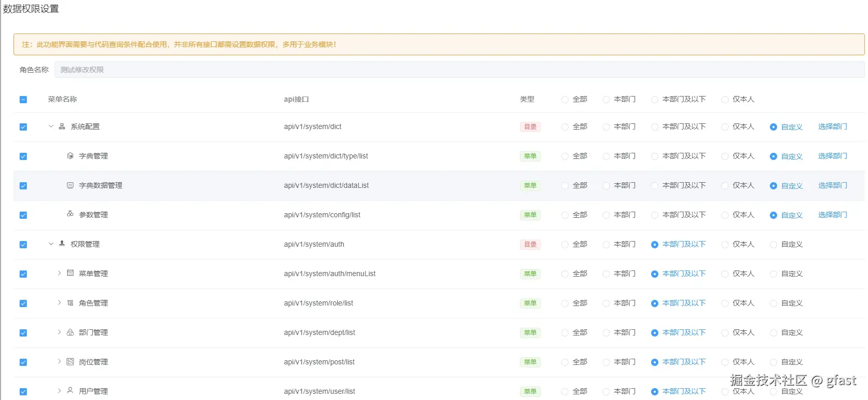Open 选择部门 link for 字典数据管理
The image size is (868, 400).
pyautogui.click(x=832, y=185)
